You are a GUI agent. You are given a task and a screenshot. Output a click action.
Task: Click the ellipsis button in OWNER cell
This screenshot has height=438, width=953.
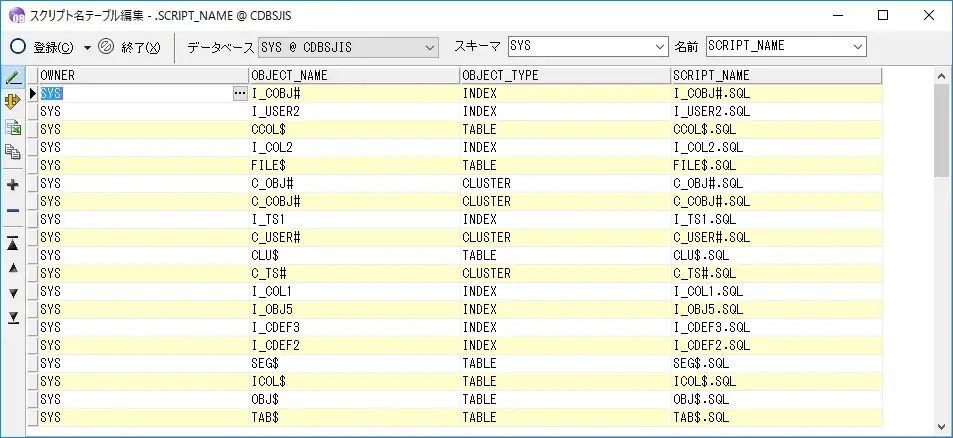(x=239, y=93)
